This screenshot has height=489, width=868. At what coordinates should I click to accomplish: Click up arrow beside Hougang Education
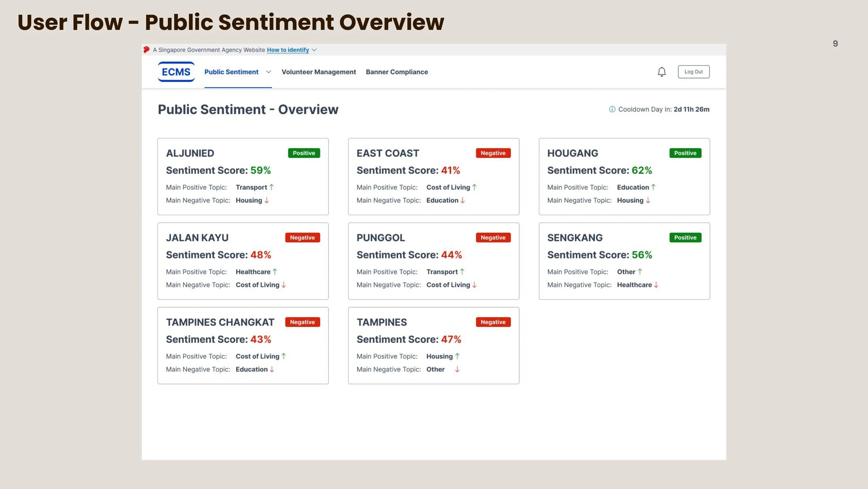coord(653,187)
